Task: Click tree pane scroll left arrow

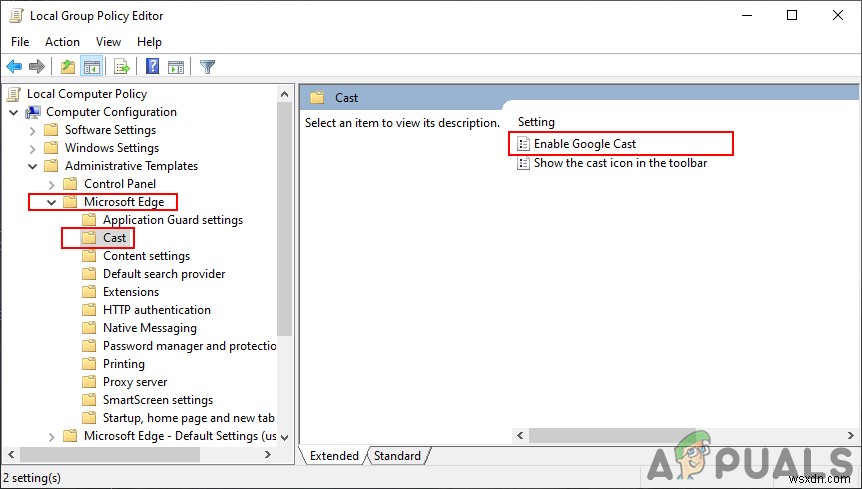Action: click(10, 454)
